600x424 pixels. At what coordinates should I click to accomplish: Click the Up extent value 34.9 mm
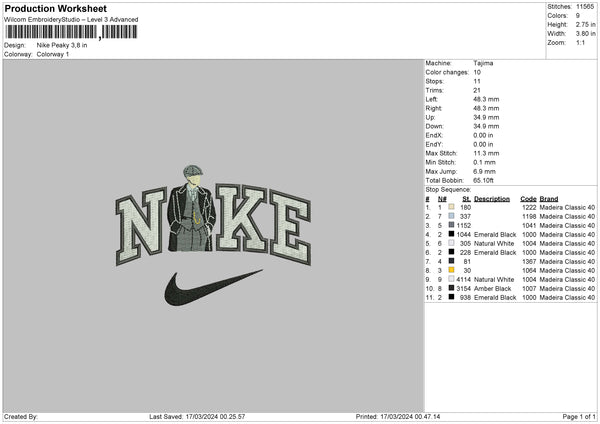click(x=486, y=117)
